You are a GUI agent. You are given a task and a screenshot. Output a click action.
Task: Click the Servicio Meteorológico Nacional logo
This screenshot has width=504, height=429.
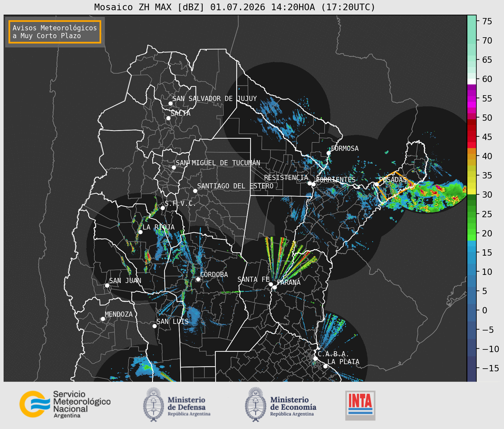pos(65,404)
